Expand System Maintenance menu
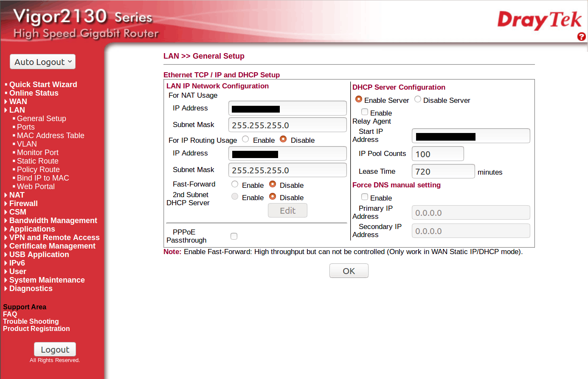Image resolution: width=588 pixels, height=379 pixels. [47, 280]
